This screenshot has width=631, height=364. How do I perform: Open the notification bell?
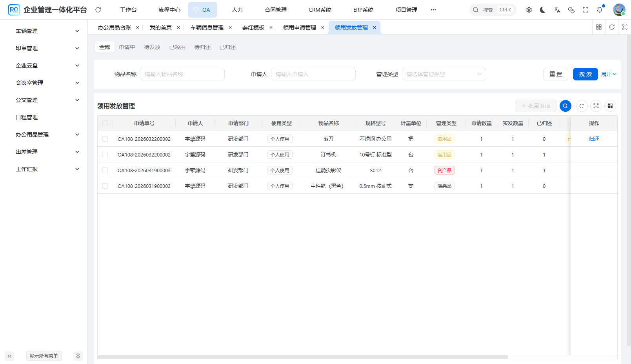point(600,10)
